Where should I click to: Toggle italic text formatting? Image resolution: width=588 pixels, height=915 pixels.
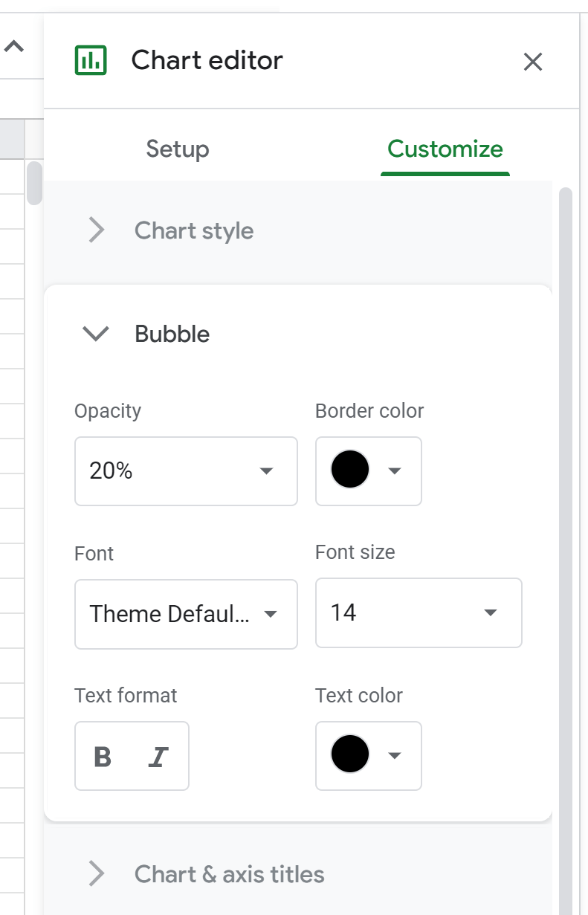click(x=158, y=756)
